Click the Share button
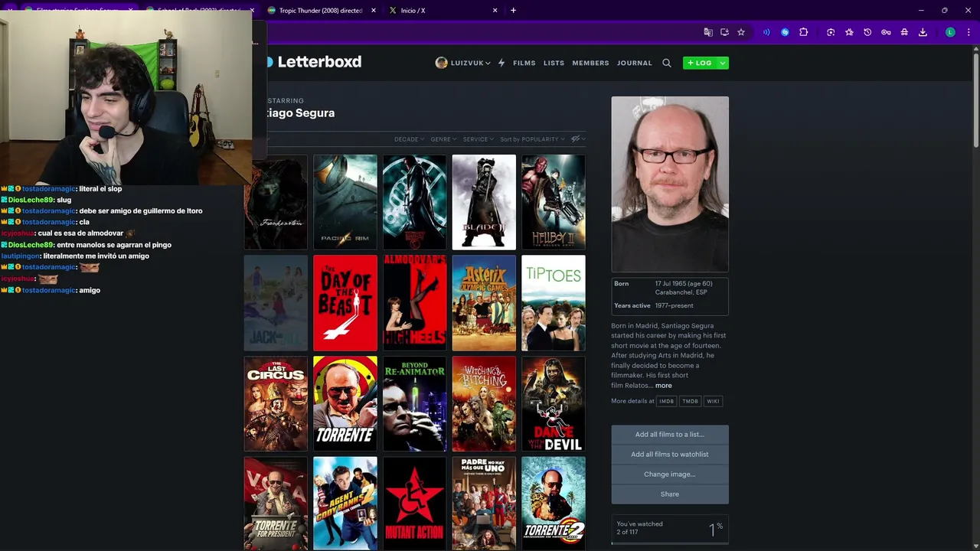Viewport: 980px width, 551px height. (x=670, y=494)
